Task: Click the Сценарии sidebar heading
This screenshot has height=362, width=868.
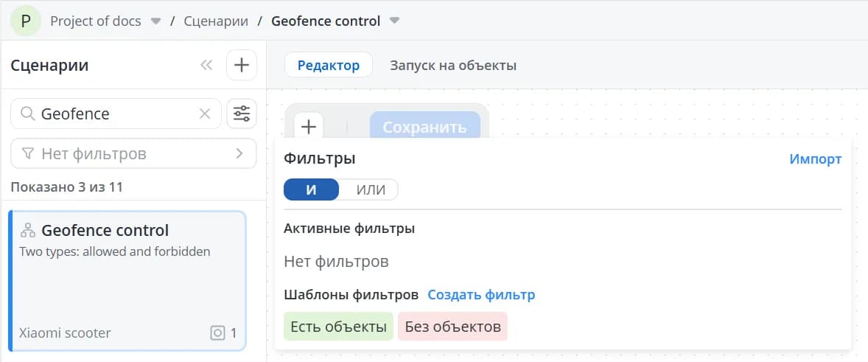Action: (x=49, y=66)
